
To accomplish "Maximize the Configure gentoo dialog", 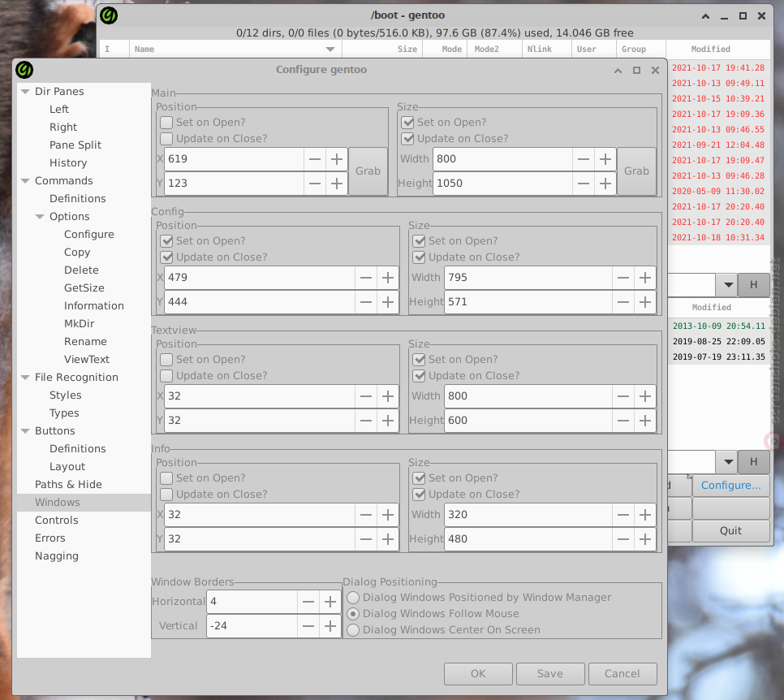I will click(636, 71).
